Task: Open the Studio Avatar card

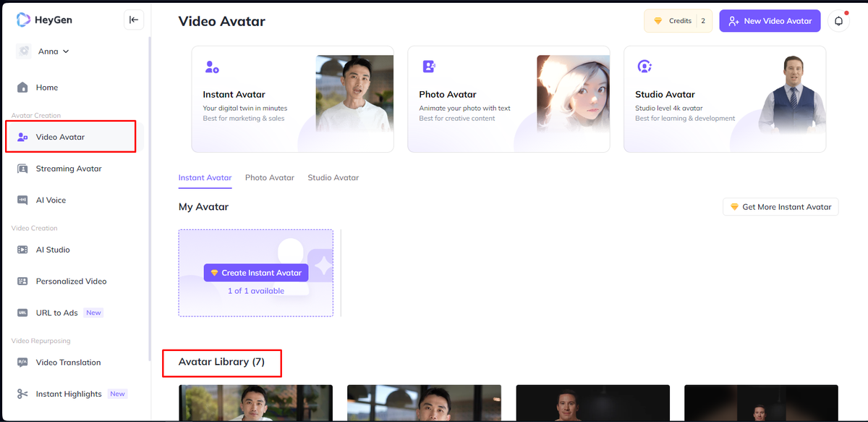Action: (x=725, y=99)
